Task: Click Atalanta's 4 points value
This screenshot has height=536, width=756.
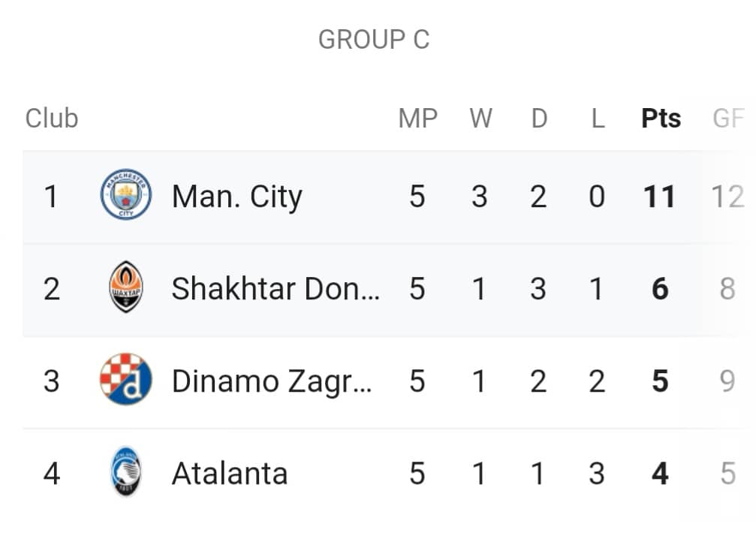Action: coord(660,474)
